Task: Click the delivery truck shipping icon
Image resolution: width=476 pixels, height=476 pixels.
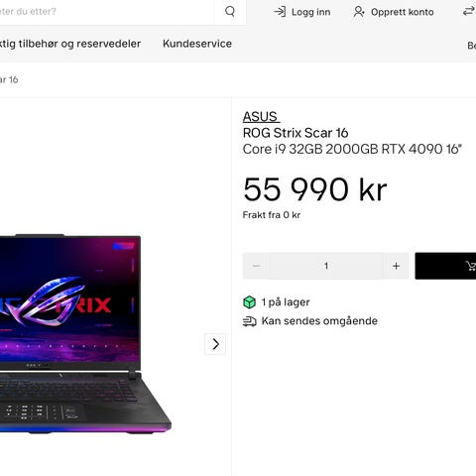Action: (x=249, y=321)
